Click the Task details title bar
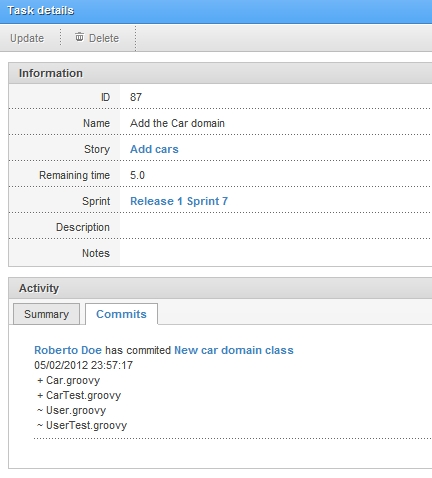 [216, 11]
